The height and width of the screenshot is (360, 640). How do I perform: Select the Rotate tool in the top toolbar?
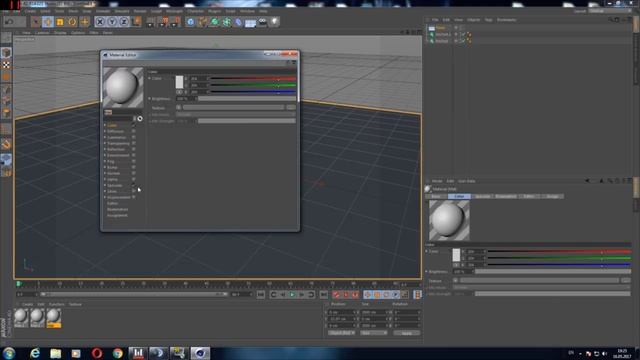[x=72, y=22]
